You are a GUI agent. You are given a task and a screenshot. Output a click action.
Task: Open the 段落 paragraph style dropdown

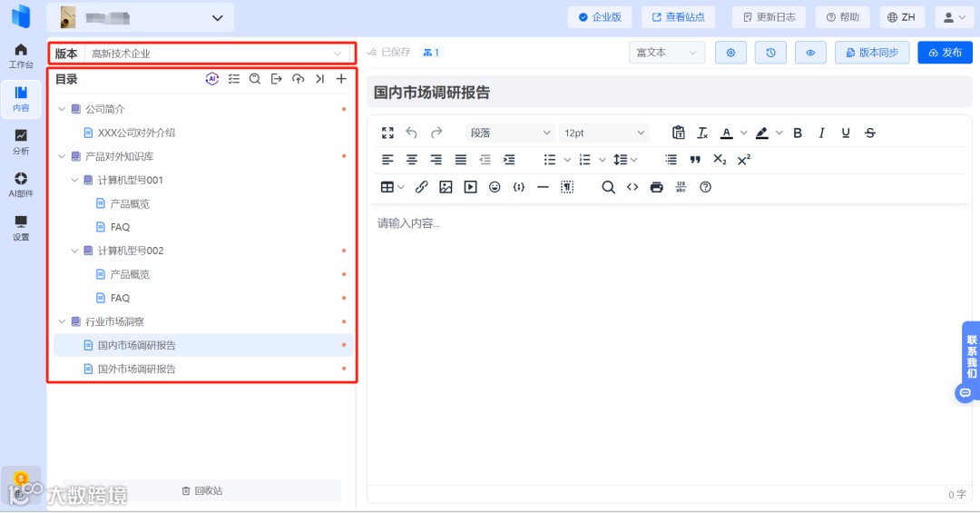[510, 133]
